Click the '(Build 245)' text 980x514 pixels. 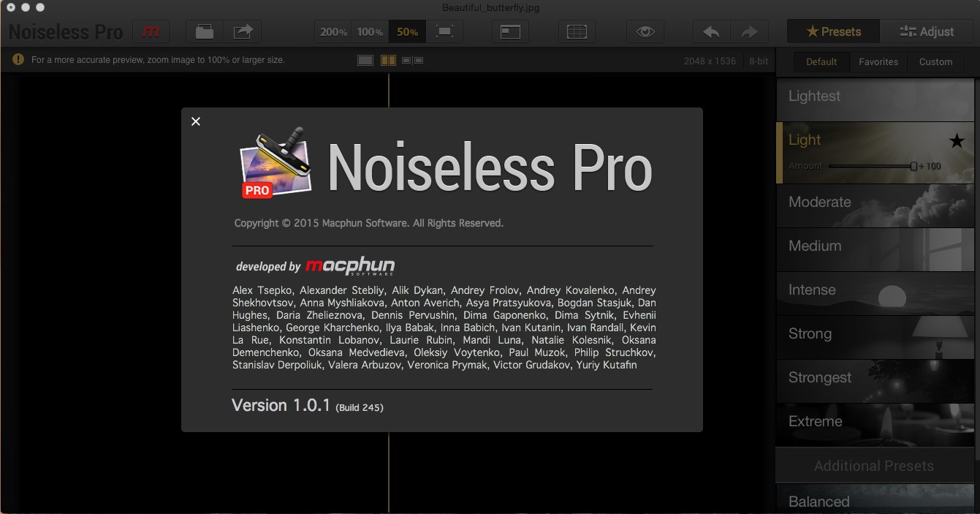point(359,407)
